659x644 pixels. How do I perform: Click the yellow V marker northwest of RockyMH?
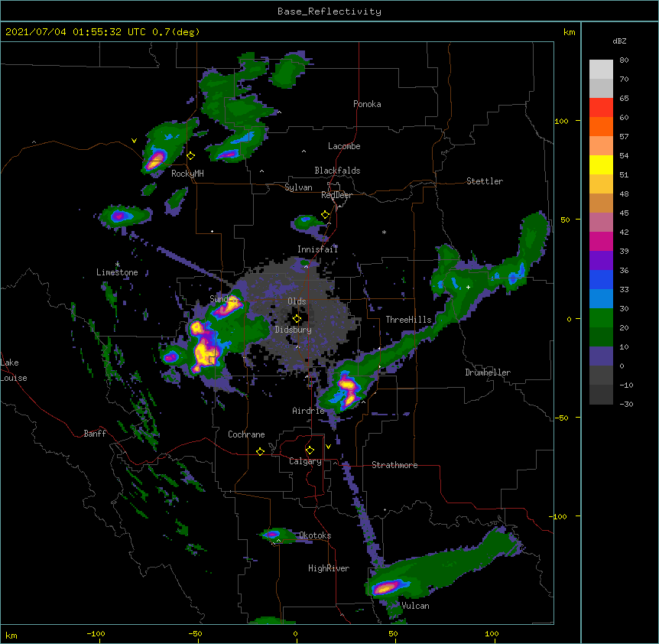click(134, 141)
